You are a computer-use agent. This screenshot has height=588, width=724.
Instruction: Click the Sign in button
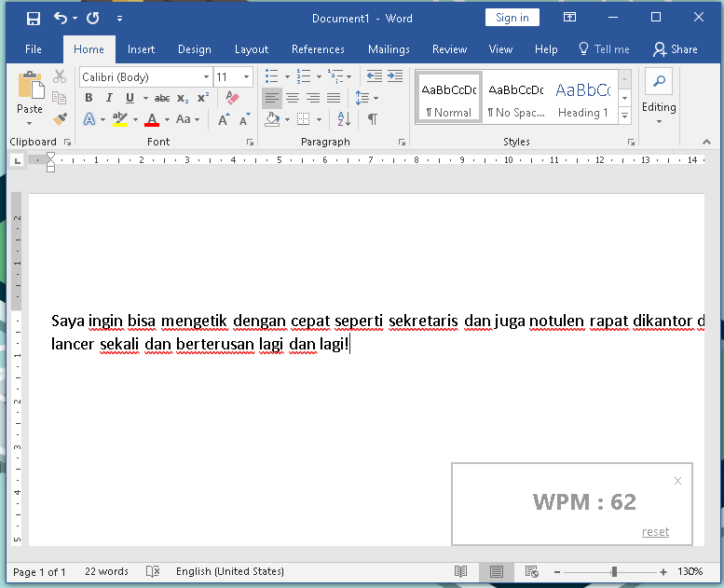512,18
